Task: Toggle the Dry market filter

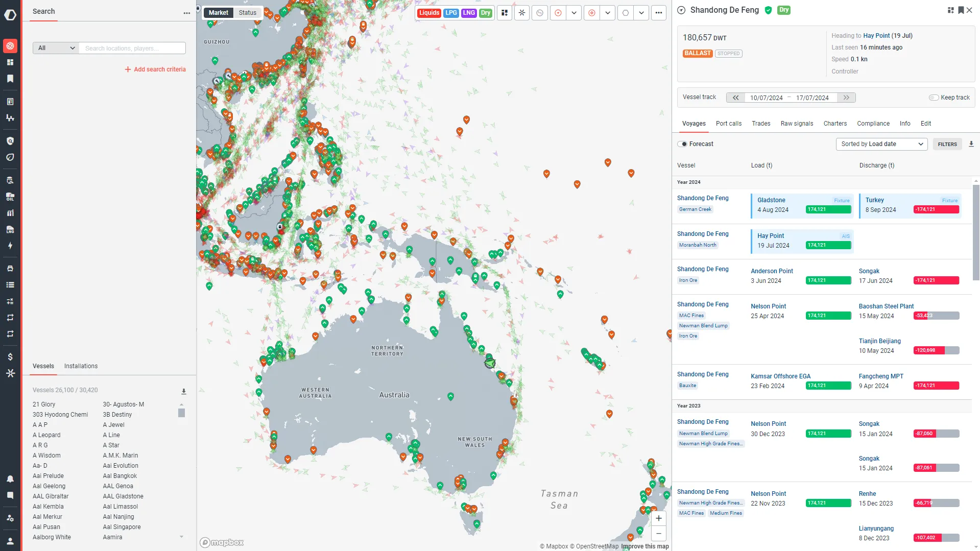Action: click(x=486, y=13)
